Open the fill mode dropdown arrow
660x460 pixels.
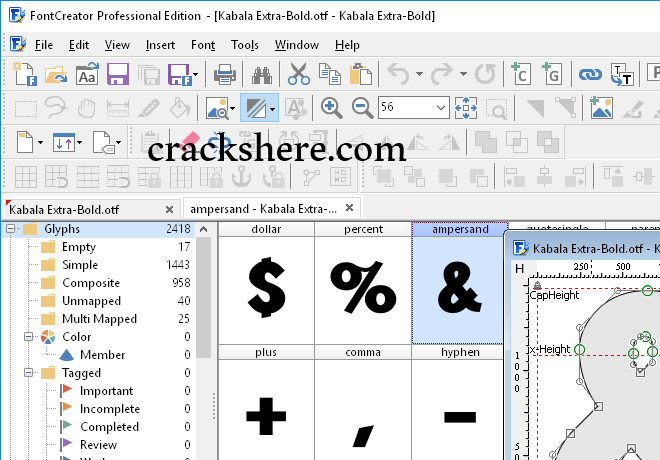(273, 109)
